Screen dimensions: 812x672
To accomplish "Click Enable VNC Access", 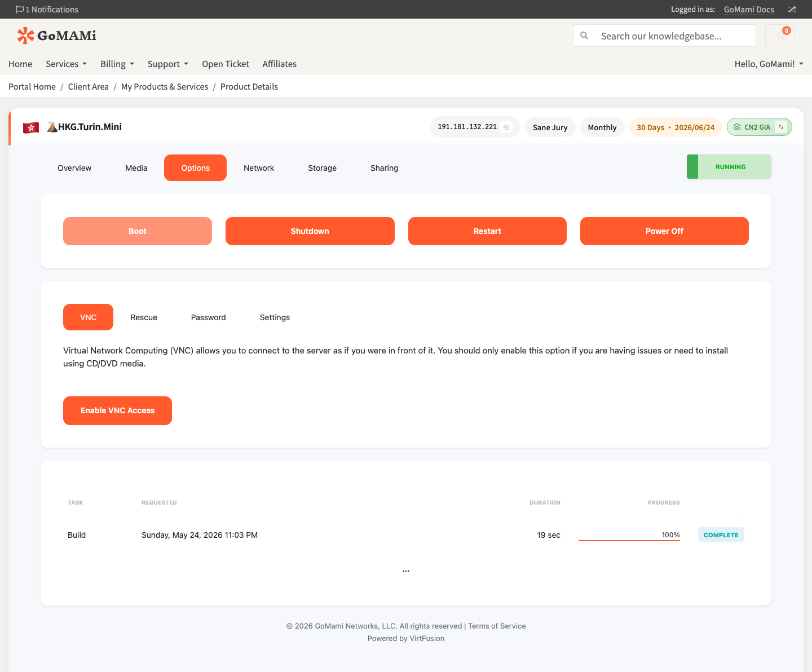I will coord(118,410).
